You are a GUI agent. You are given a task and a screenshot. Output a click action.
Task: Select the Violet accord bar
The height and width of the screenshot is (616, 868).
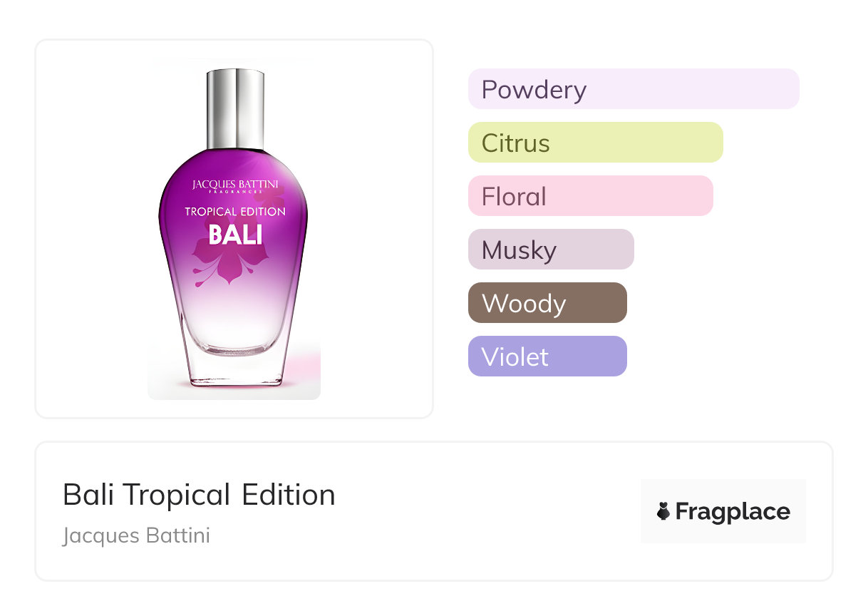click(x=547, y=356)
